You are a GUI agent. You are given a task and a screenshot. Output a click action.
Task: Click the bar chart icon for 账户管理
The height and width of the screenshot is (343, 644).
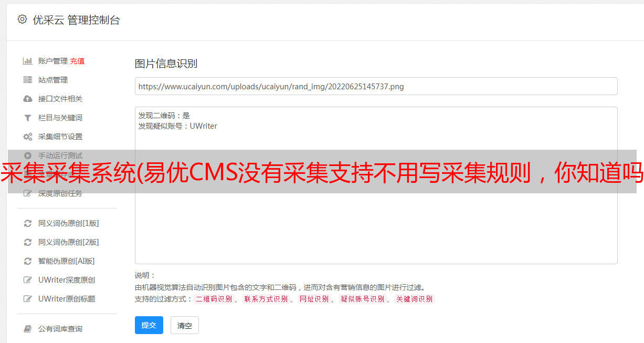tap(28, 61)
